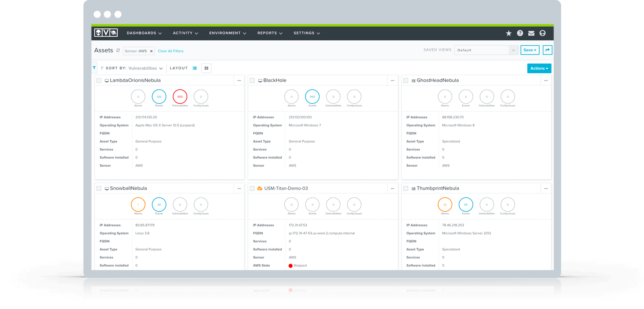Screen dimensions: 644x309
Task: Click the share view arrow icon
Action: [547, 50]
